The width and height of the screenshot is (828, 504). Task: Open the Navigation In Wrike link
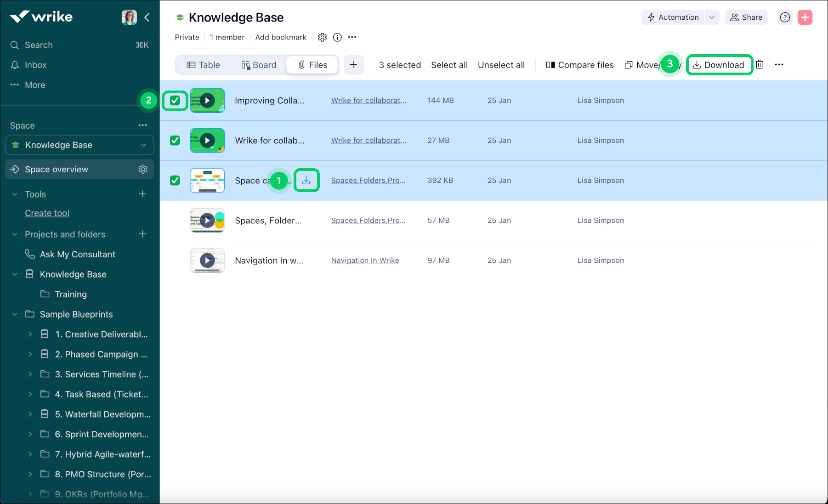(365, 260)
